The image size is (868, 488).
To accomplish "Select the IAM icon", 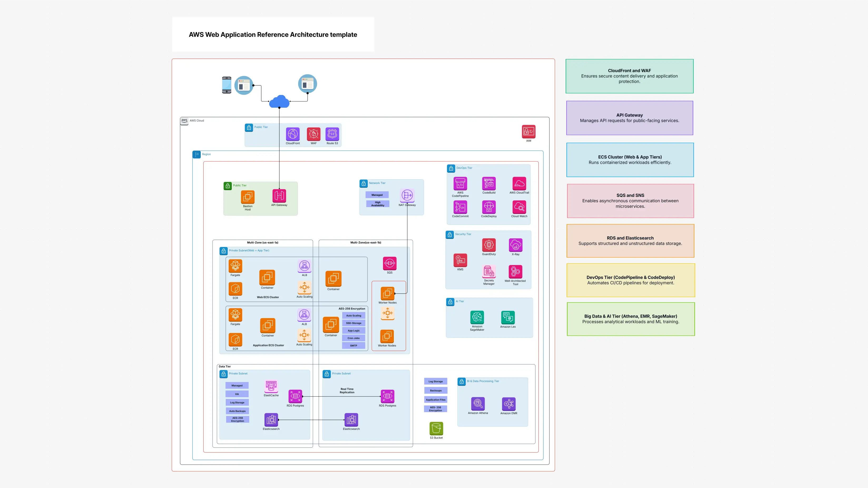I will [x=528, y=132].
